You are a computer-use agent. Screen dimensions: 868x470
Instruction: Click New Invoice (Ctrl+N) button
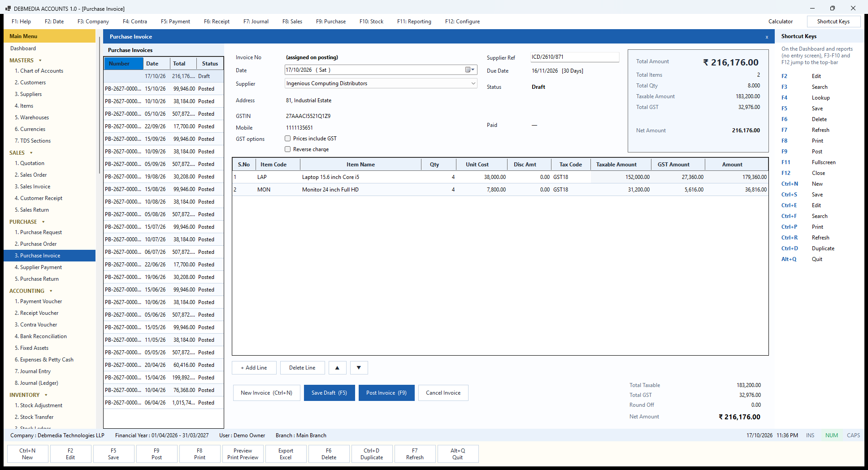tap(266, 393)
